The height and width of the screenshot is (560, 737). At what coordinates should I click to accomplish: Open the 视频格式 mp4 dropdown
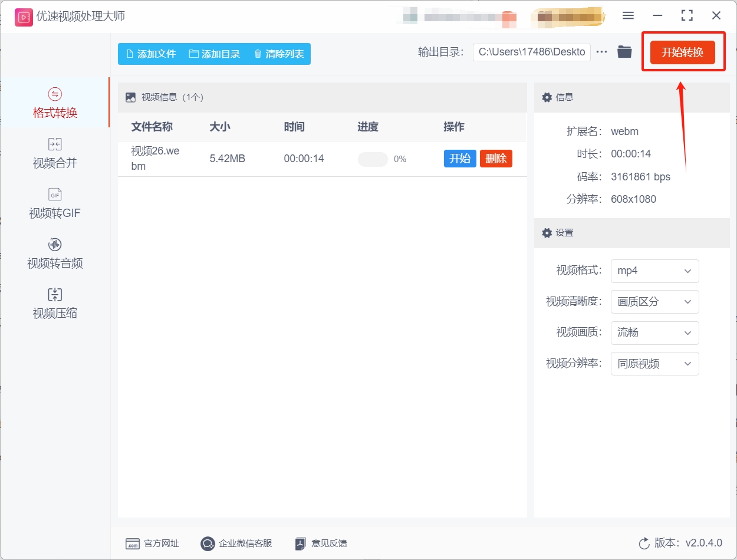click(x=654, y=271)
